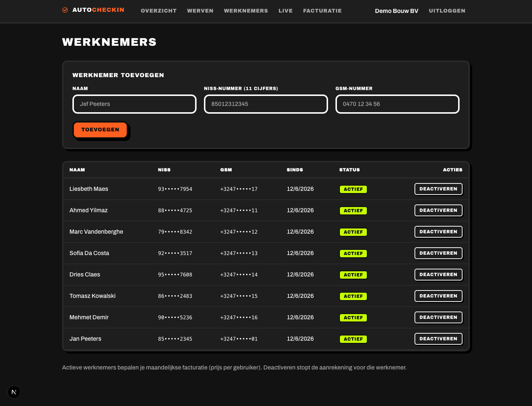Click NISS value 90•••••5236

click(175, 317)
